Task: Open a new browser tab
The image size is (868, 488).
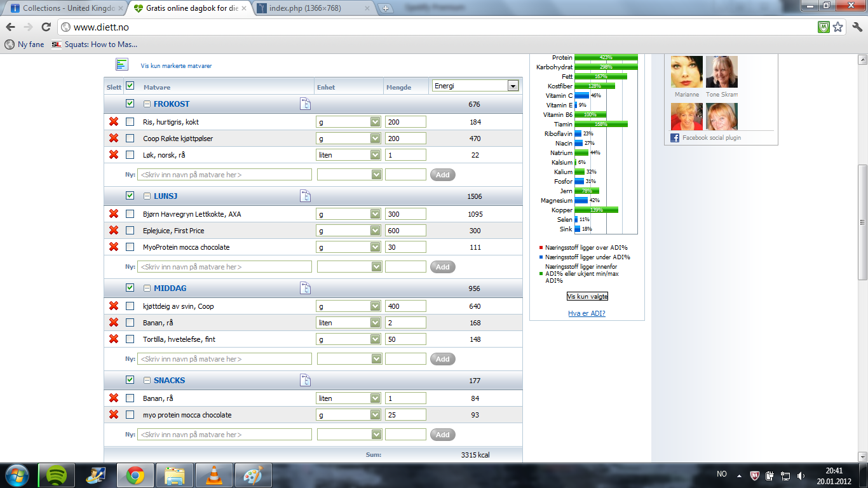Action: point(385,9)
